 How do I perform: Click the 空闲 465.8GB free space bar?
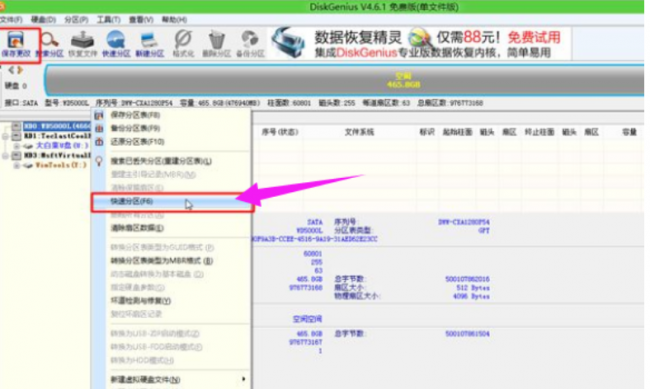[344, 80]
